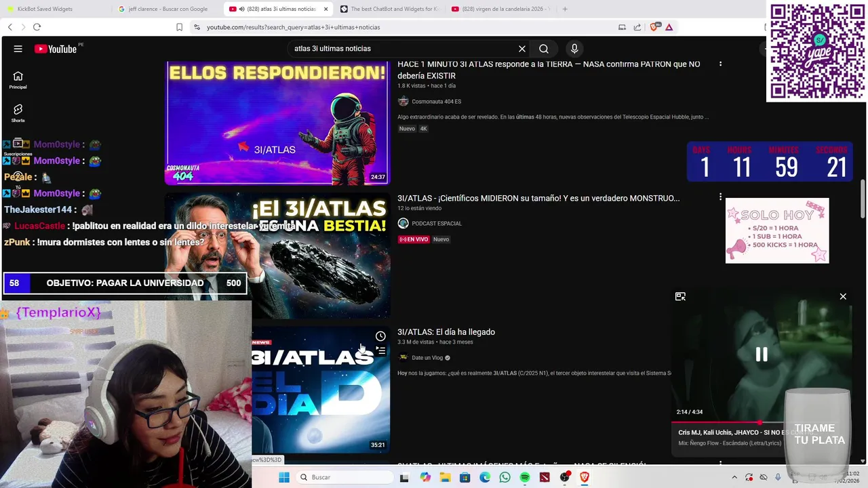Open Principal home in the sidebar

(x=18, y=80)
